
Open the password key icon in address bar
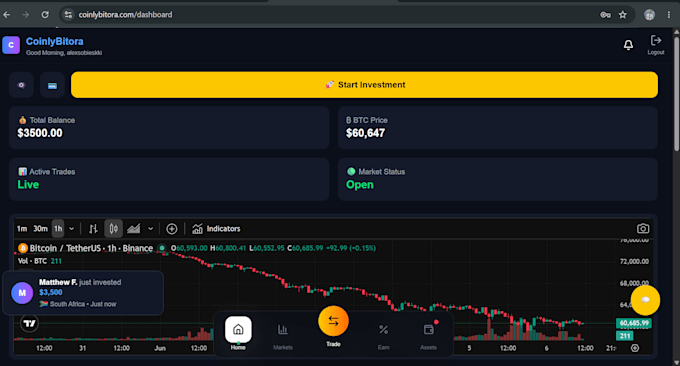605,15
